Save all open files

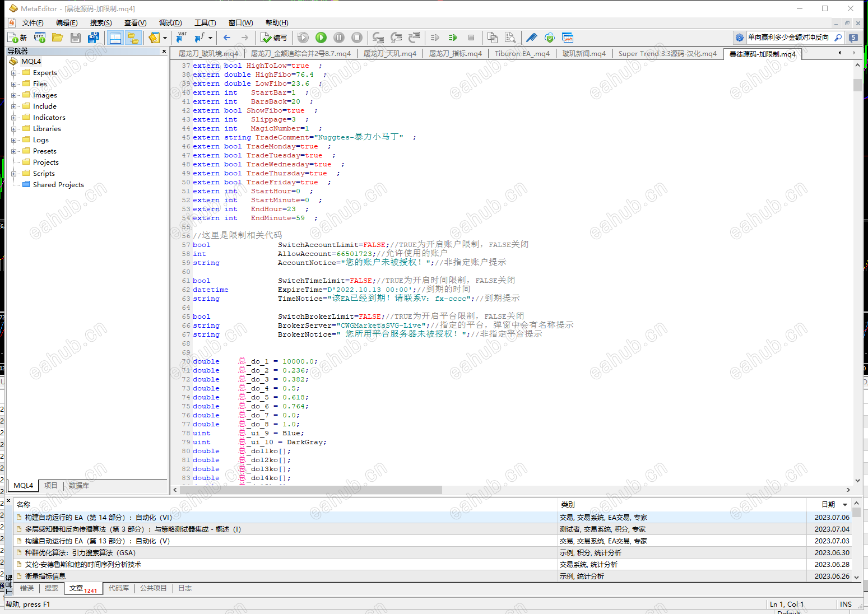coord(94,38)
